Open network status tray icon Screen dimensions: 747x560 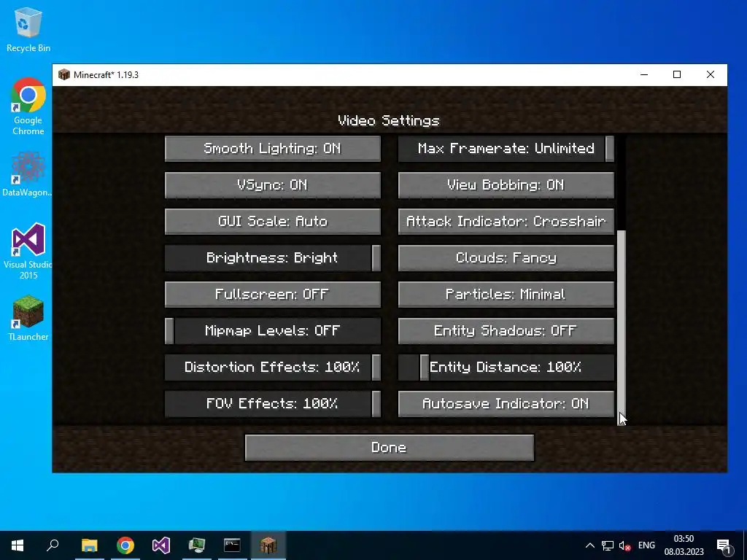608,545
